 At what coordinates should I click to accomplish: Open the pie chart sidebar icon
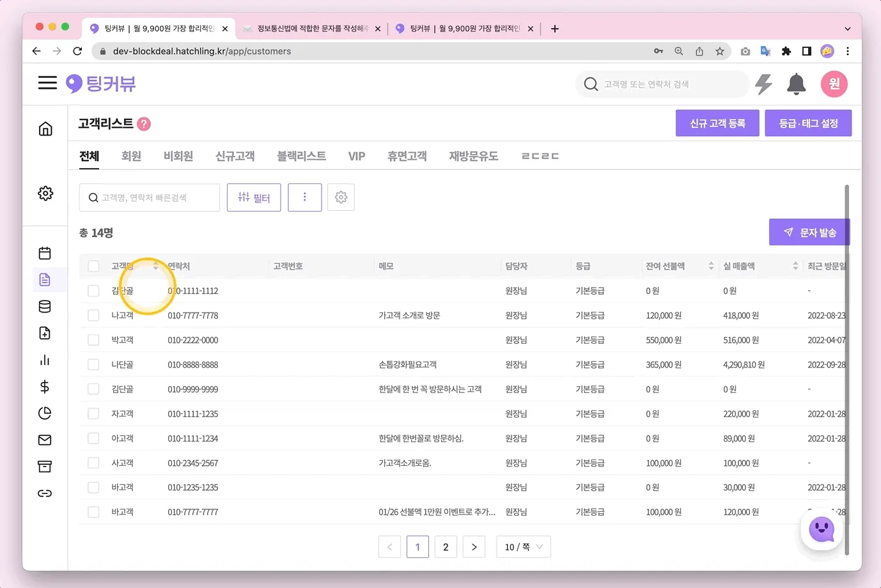click(x=45, y=414)
